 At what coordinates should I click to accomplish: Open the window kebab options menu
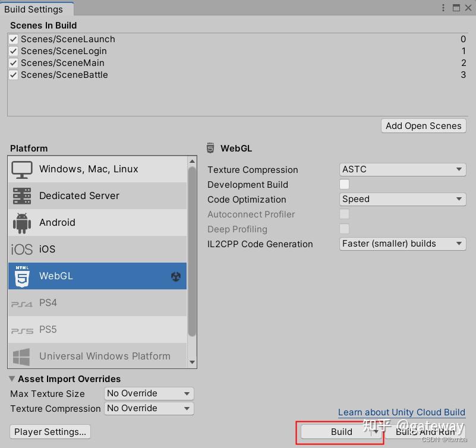443,8
